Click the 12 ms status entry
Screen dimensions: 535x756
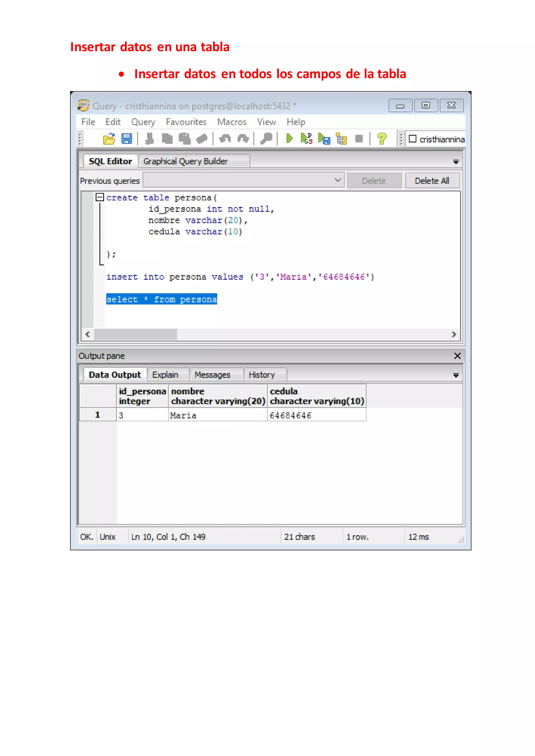tap(419, 537)
